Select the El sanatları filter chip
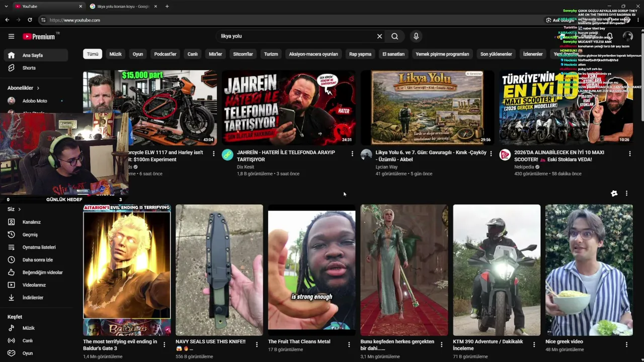Image resolution: width=644 pixels, height=362 pixels. coord(393,54)
